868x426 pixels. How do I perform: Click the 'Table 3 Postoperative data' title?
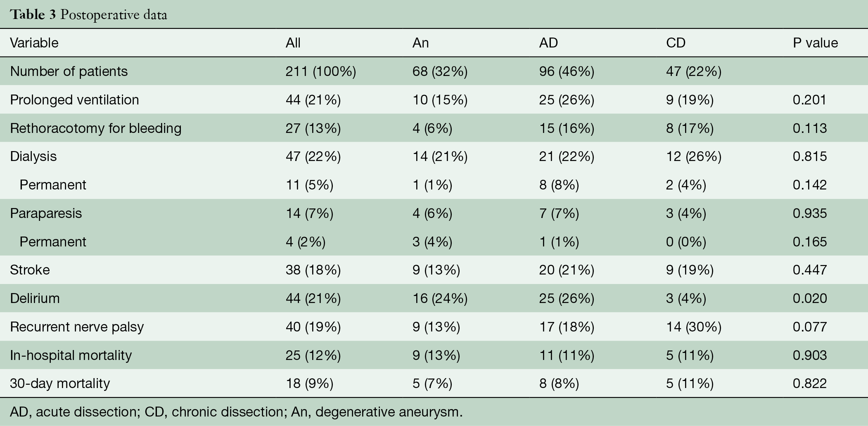click(89, 15)
